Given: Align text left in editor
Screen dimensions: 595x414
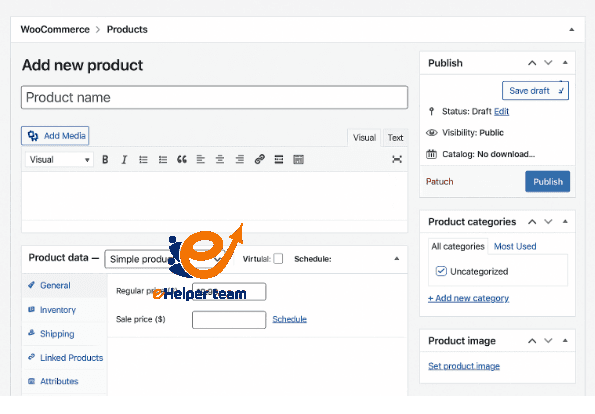Looking at the screenshot, I should coord(201,159).
